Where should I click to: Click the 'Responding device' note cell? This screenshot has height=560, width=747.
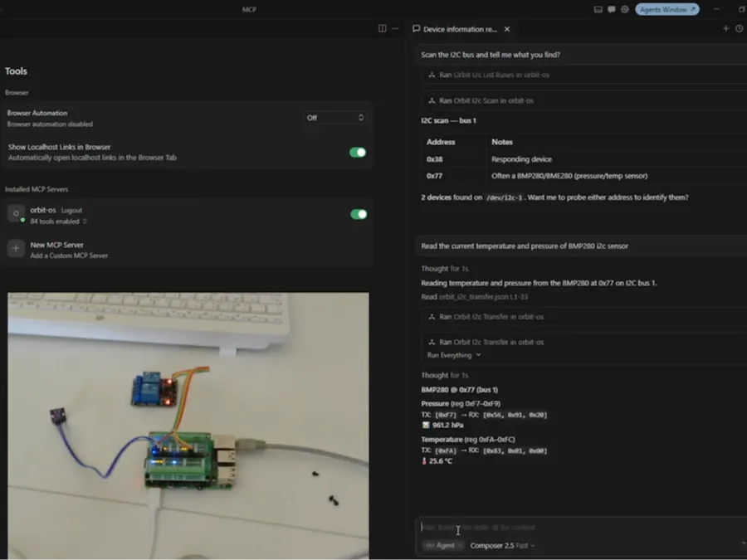point(522,159)
